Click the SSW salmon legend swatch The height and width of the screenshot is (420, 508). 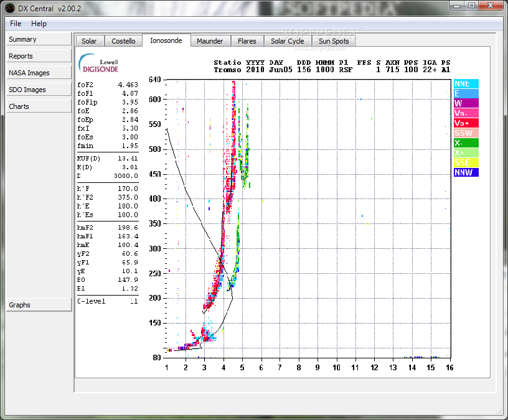466,133
